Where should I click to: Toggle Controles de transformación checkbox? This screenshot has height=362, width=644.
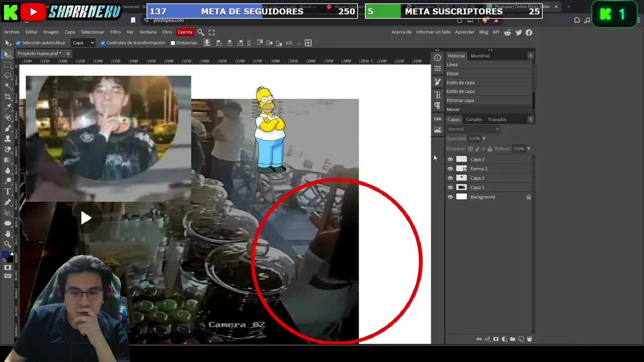point(103,43)
